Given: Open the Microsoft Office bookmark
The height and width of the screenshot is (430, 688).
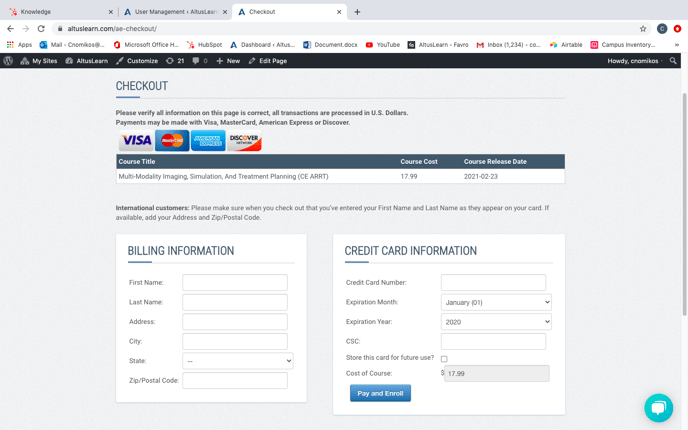Looking at the screenshot, I should click(x=146, y=45).
